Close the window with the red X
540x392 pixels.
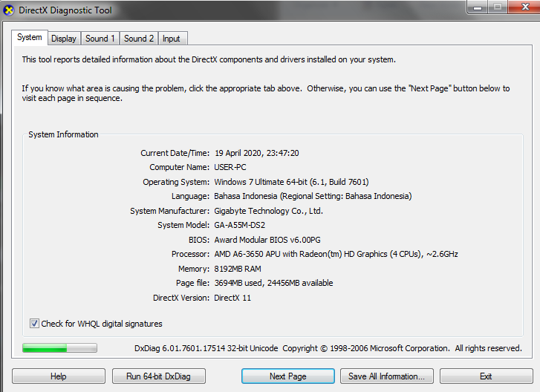(525, 7)
